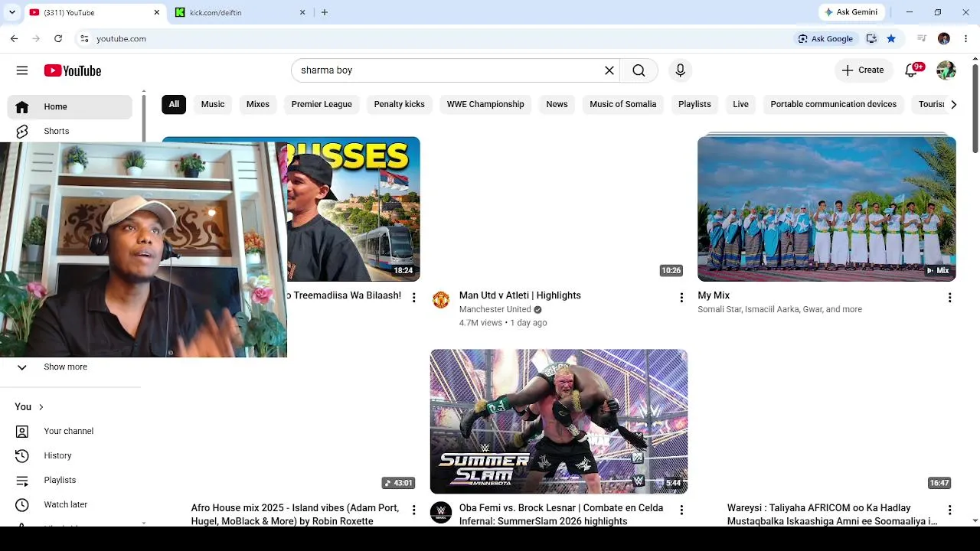Open Watch later in the sidebar
The image size is (980, 551).
pos(70,504)
